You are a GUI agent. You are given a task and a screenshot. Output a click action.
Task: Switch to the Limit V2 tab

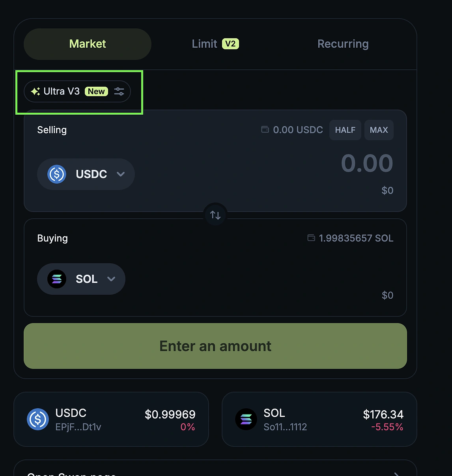[215, 44]
